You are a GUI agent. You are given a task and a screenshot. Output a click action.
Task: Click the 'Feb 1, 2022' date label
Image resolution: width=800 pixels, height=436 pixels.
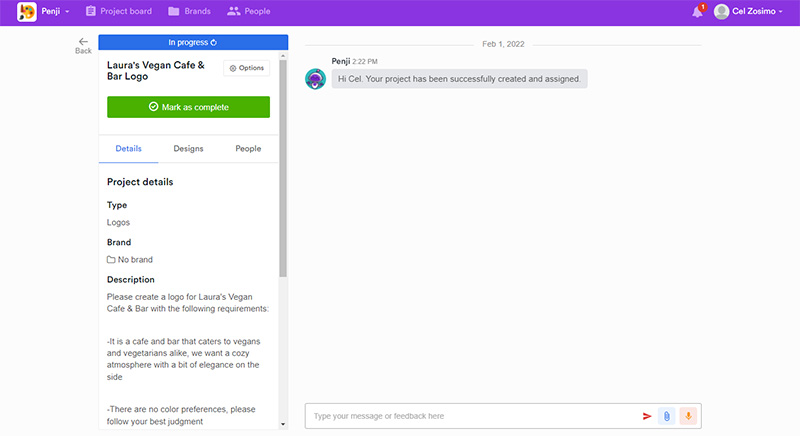click(503, 44)
